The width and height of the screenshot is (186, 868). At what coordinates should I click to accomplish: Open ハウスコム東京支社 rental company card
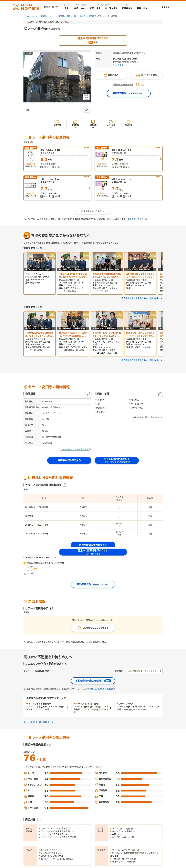click(107, 273)
